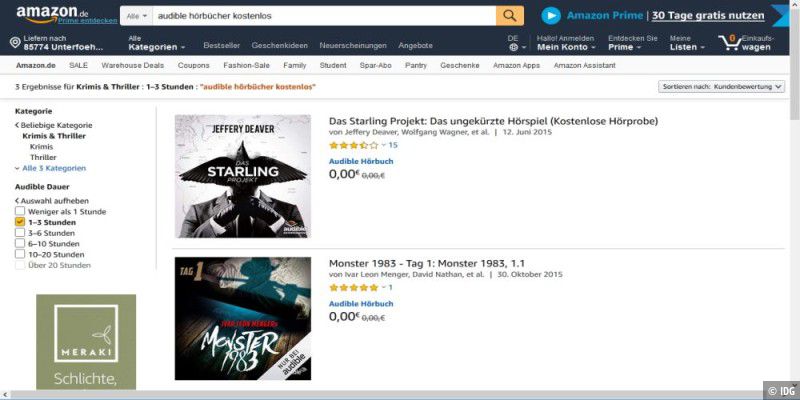Enable the 6–10 Stunden filter checkbox

tap(20, 243)
